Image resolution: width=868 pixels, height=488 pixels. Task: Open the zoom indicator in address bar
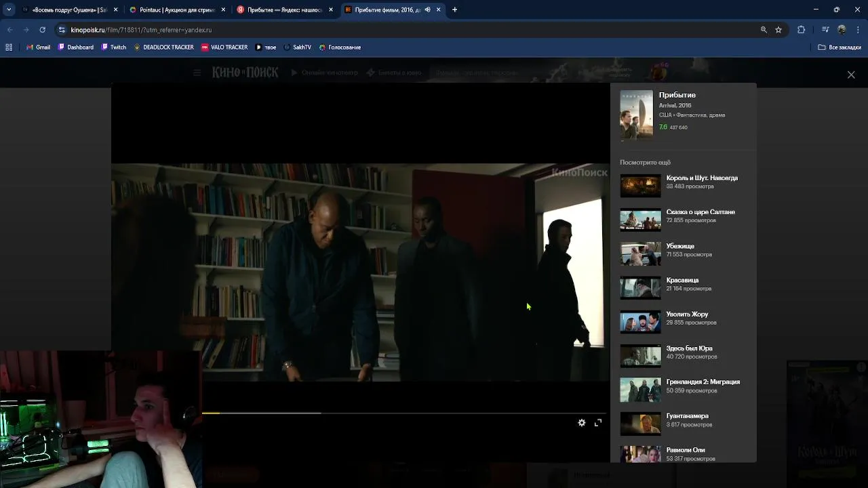pos(764,30)
